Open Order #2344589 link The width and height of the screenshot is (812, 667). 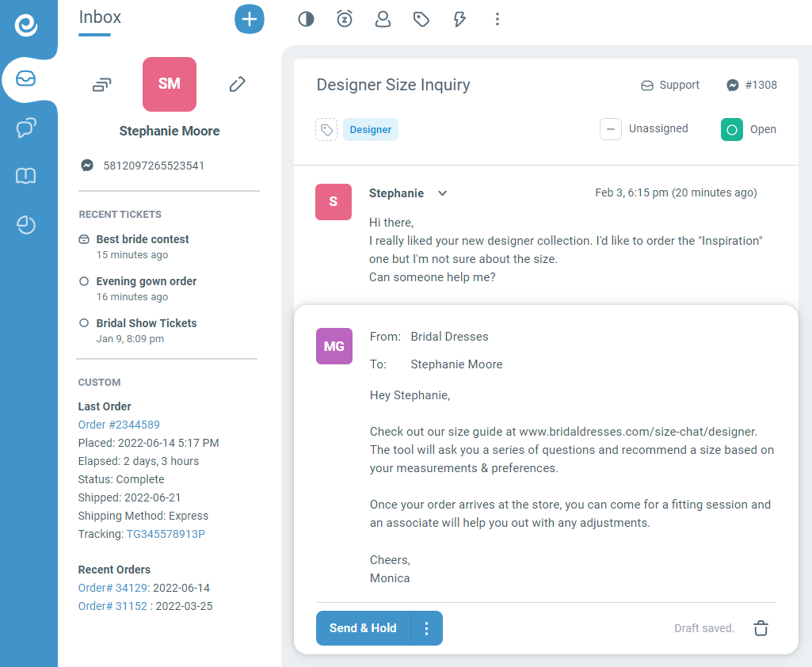coord(119,425)
